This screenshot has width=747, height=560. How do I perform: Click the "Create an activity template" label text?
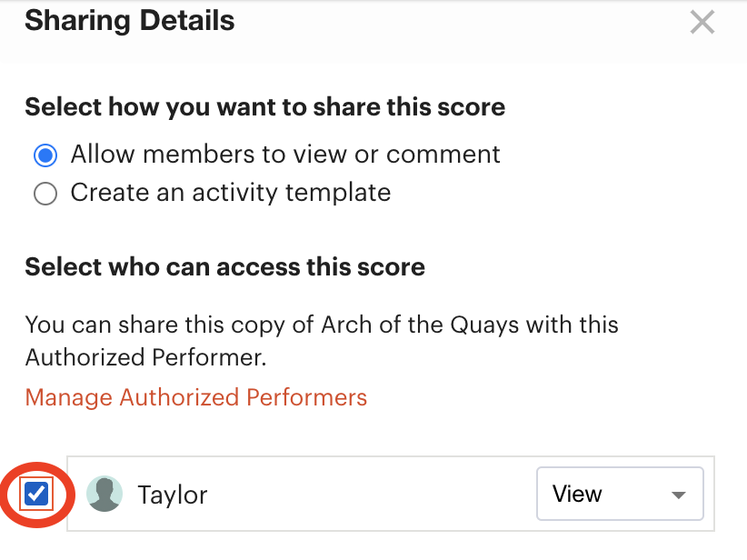click(x=231, y=193)
